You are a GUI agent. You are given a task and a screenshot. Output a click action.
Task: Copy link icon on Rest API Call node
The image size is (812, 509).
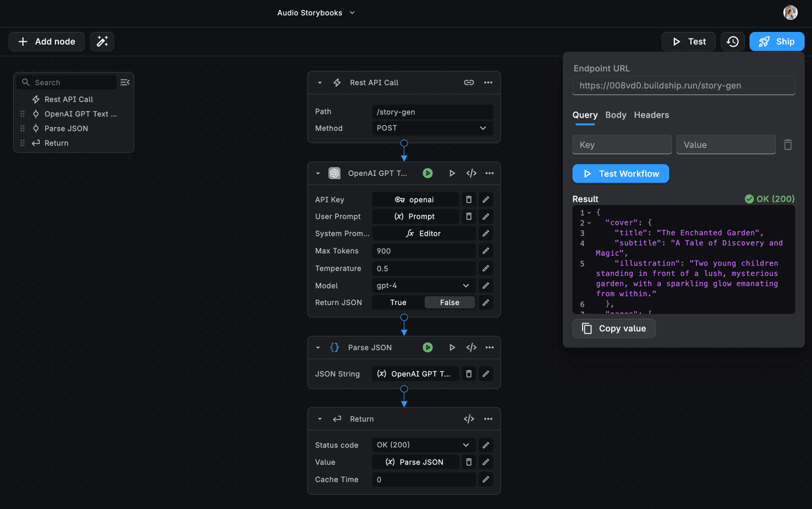pyautogui.click(x=469, y=82)
